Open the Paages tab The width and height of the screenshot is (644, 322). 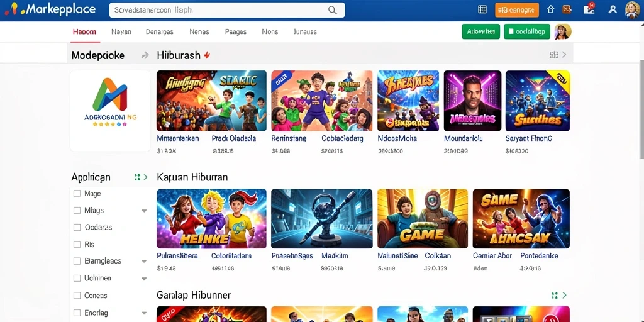coord(236,31)
